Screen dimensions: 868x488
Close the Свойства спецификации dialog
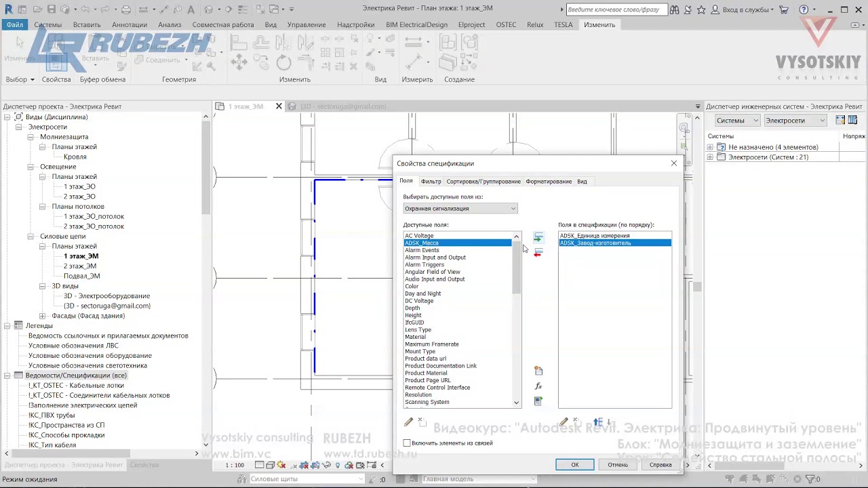[x=673, y=163]
